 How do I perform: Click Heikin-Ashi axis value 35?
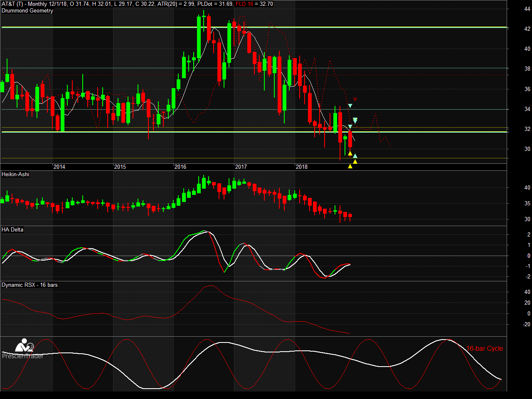(x=527, y=204)
